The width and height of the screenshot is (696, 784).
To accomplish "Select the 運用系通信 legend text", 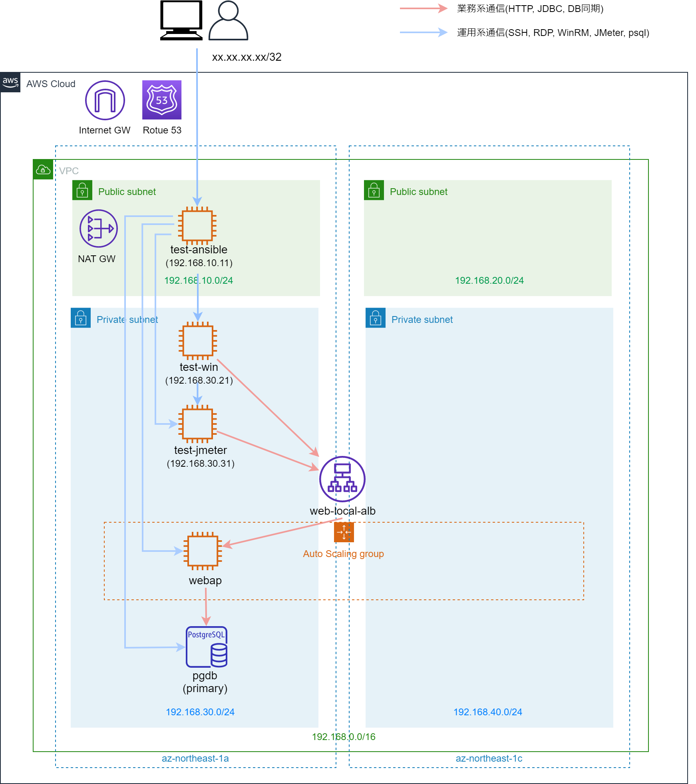I will pyautogui.click(x=553, y=33).
